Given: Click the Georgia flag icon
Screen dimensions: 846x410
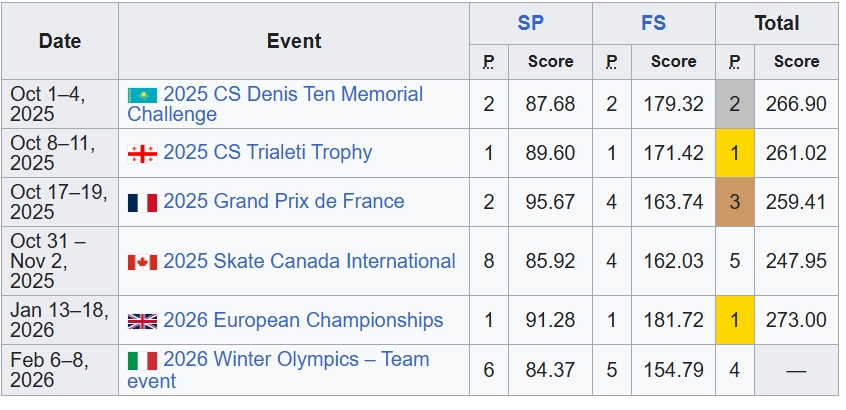Looking at the screenshot, I should click(142, 153).
